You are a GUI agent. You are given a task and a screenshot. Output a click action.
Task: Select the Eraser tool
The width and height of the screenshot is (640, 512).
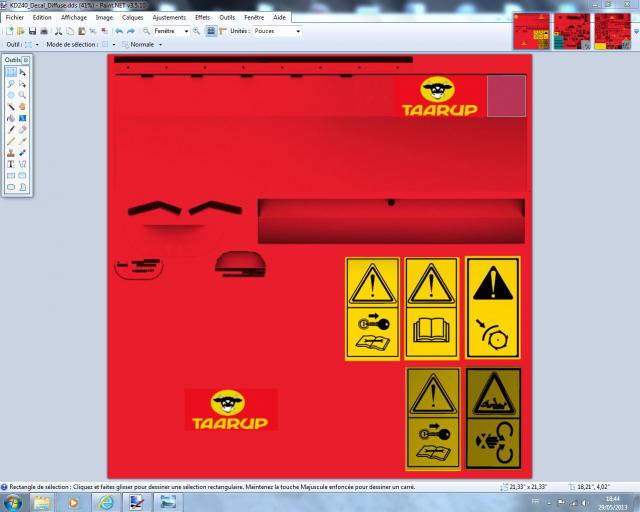click(x=22, y=129)
